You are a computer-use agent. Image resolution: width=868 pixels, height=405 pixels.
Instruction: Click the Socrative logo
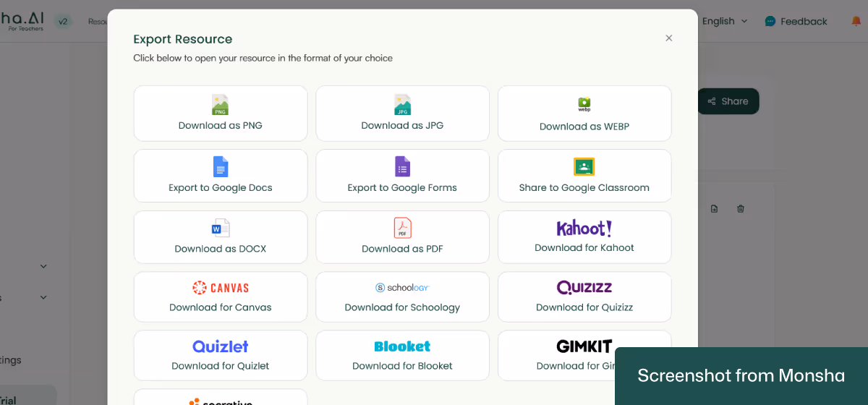(x=221, y=401)
